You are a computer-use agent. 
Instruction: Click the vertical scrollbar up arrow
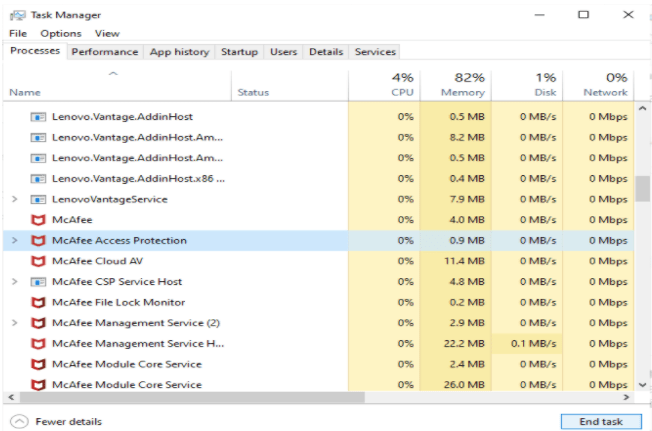click(x=642, y=108)
